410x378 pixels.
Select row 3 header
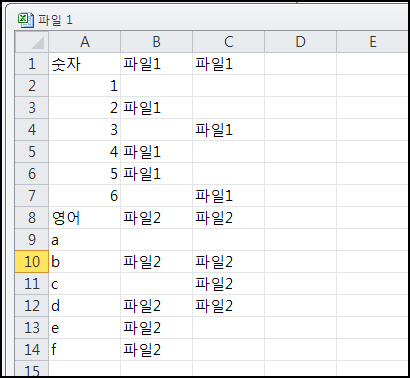pos(32,108)
